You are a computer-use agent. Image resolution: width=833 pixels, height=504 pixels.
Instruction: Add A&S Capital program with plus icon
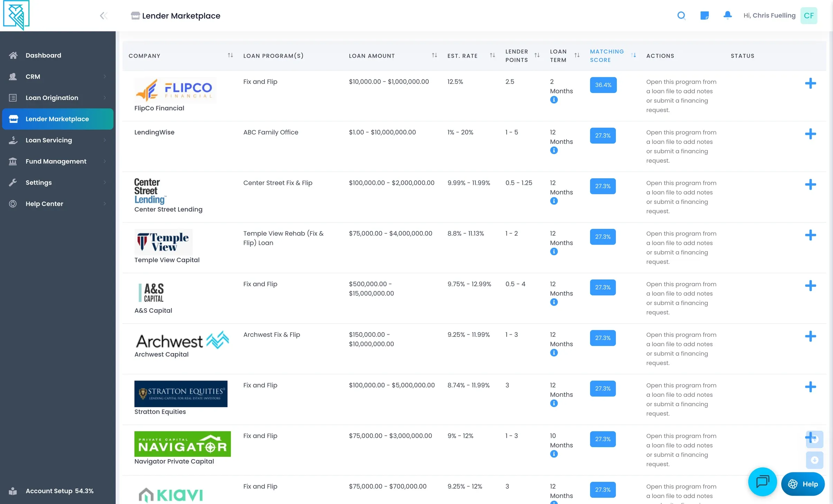(x=810, y=286)
